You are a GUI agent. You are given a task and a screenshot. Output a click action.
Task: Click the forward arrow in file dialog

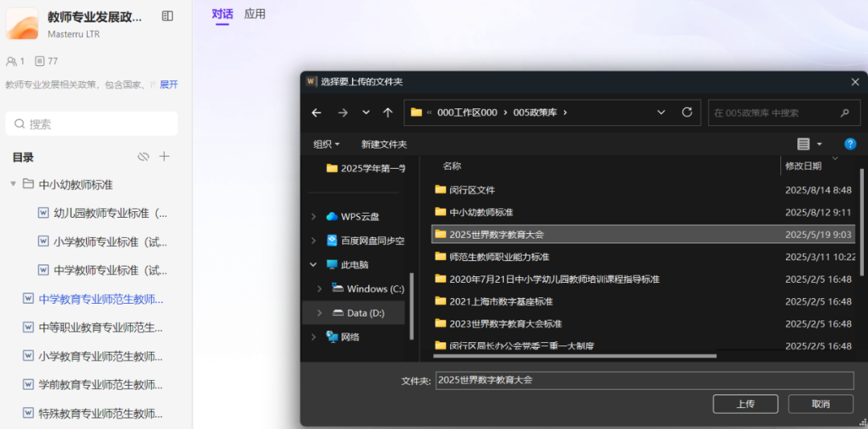[x=342, y=112]
